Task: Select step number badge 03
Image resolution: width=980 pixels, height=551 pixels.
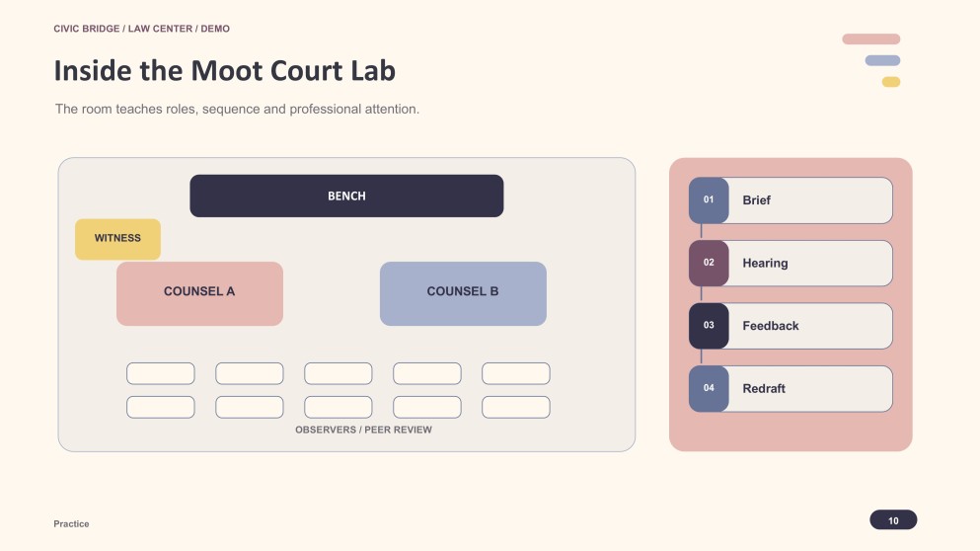Action: 709,325
